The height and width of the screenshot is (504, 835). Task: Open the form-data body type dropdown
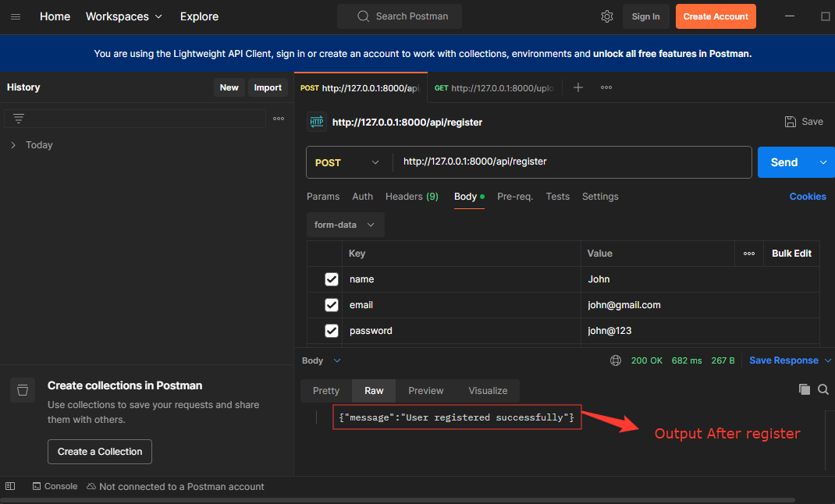click(345, 225)
